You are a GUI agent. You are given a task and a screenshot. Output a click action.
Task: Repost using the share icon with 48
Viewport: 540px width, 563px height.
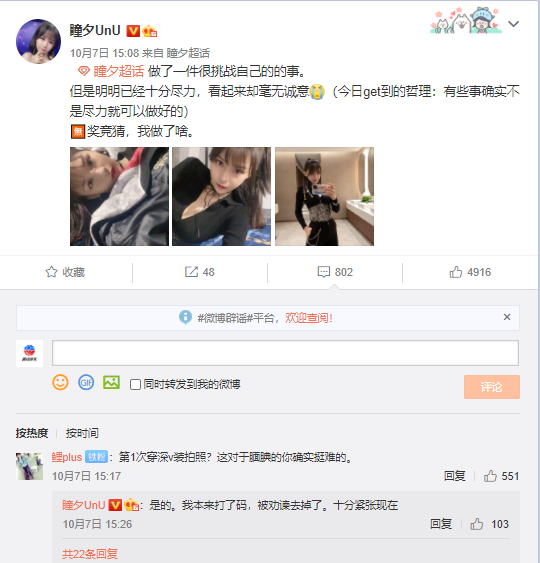pos(200,272)
